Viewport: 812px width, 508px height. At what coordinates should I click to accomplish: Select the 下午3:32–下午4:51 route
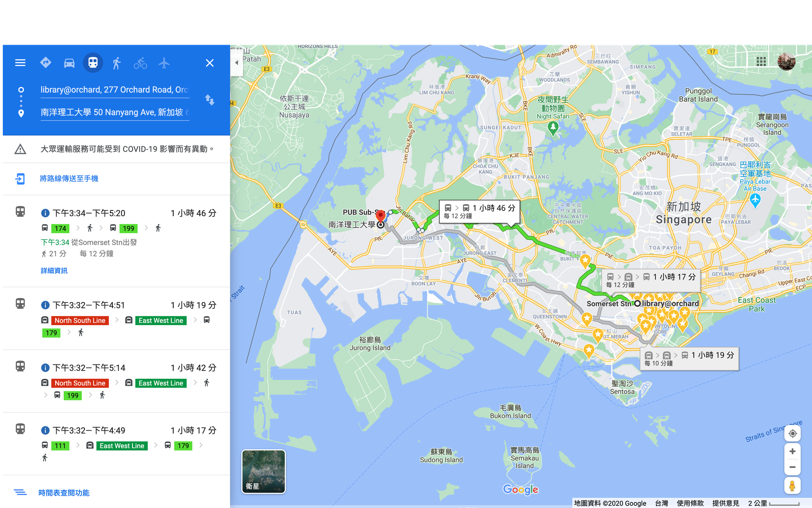click(x=117, y=319)
